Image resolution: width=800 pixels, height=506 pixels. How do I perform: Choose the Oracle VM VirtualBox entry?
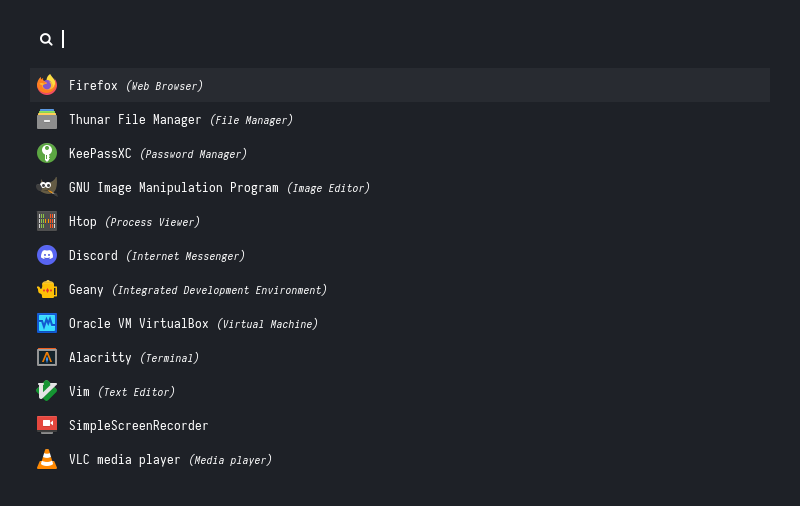(193, 324)
